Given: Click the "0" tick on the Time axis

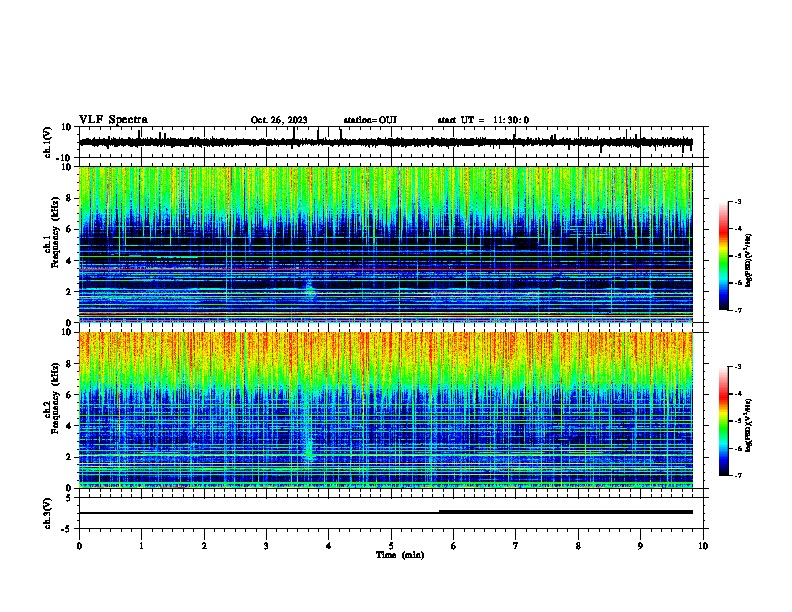Looking at the screenshot, I should tap(79, 546).
